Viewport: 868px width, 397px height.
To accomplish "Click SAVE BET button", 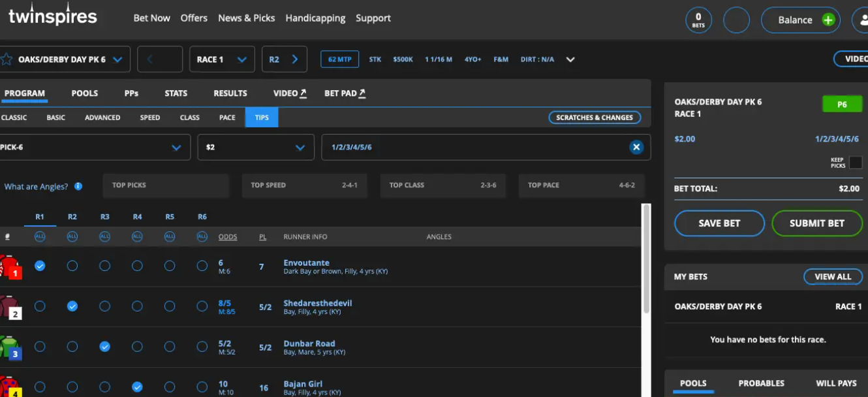I will coord(719,223).
